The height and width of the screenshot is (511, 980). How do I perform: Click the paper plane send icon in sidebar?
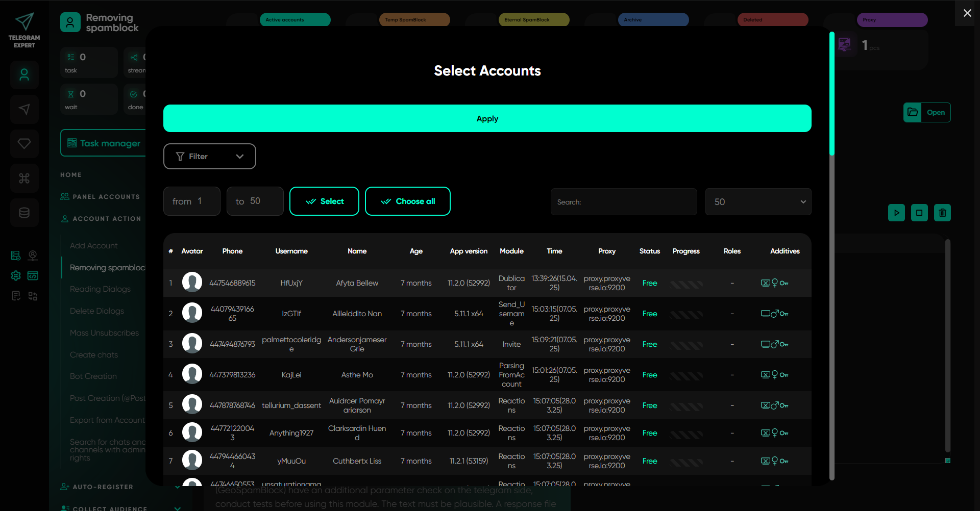(x=24, y=109)
